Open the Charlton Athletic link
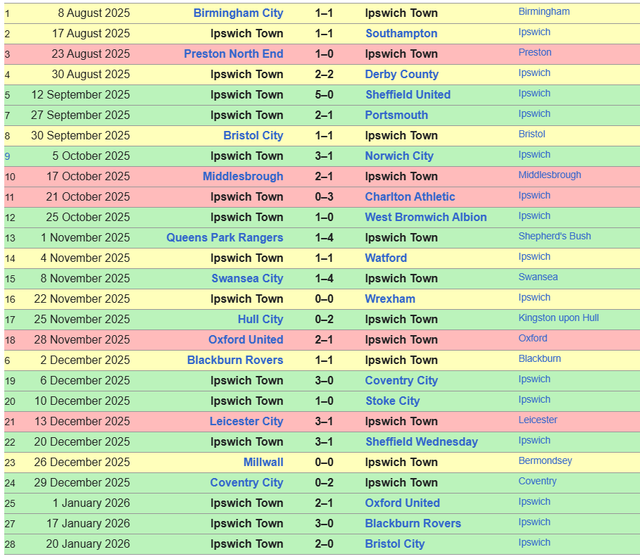This screenshot has width=640, height=559. tap(410, 197)
